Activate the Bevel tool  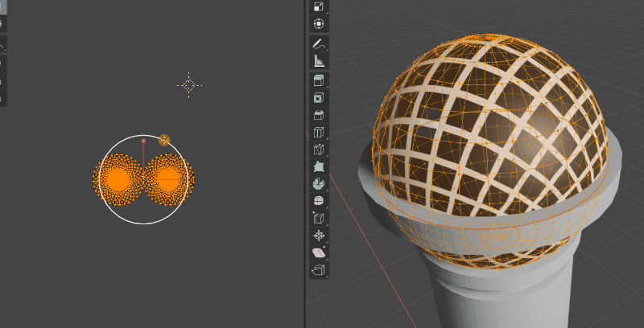(x=319, y=115)
